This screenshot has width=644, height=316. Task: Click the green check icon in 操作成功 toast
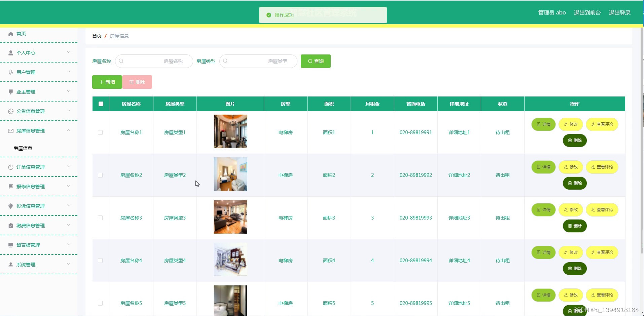point(269,15)
